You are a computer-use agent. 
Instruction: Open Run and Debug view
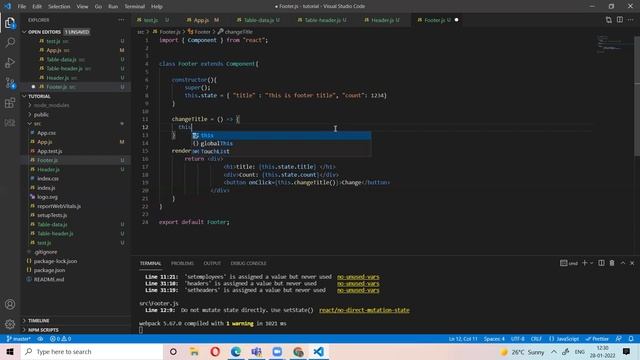tap(10, 63)
